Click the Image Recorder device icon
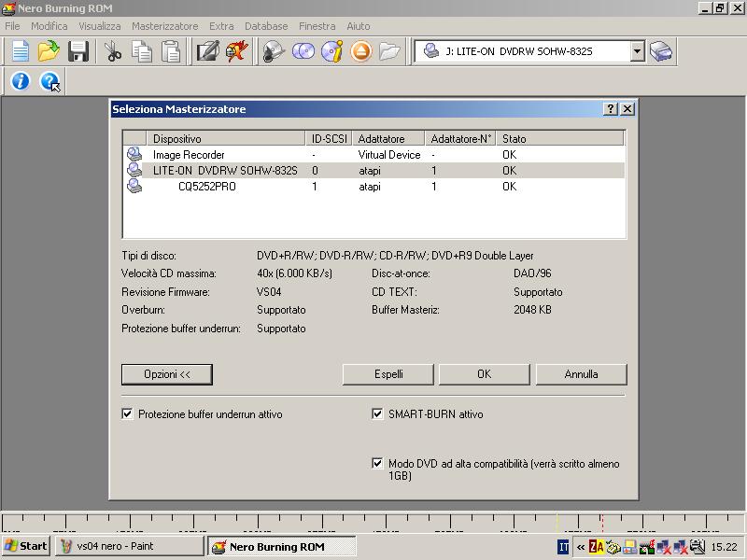Image resolution: width=747 pixels, height=560 pixels. (134, 154)
